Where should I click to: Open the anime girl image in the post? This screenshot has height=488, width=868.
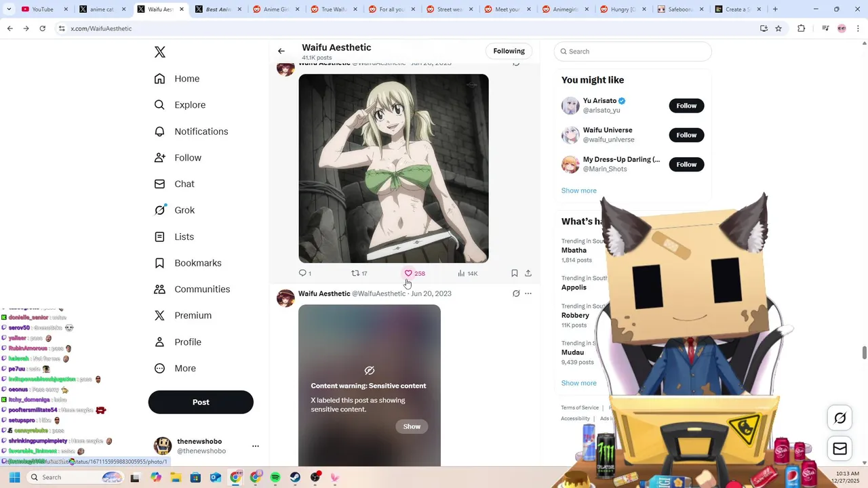coord(393,168)
